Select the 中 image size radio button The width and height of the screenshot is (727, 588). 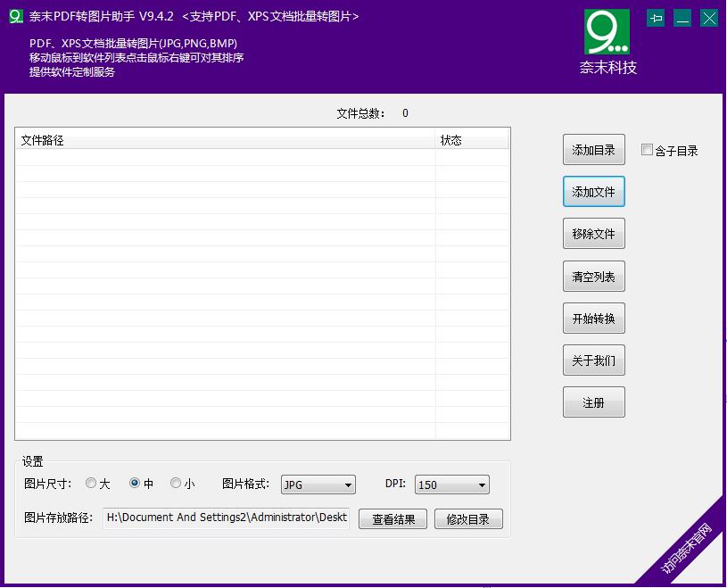click(x=135, y=484)
